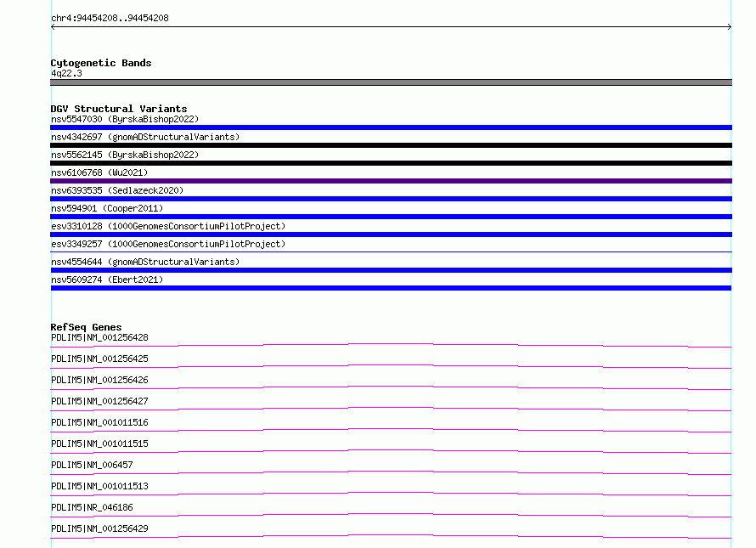Open transcript PDLIM5|NM_001256428
The height and width of the screenshot is (548, 756).
pyautogui.click(x=99, y=337)
